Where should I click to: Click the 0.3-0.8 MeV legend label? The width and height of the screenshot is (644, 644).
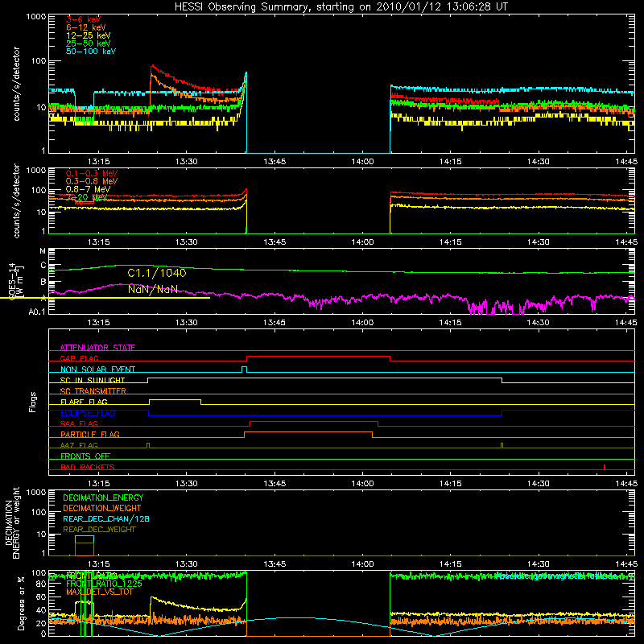tap(92, 182)
